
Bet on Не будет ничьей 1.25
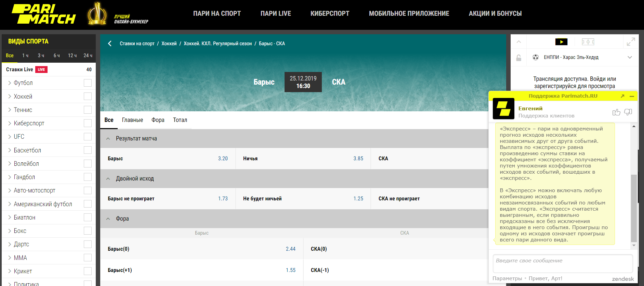tap(303, 199)
